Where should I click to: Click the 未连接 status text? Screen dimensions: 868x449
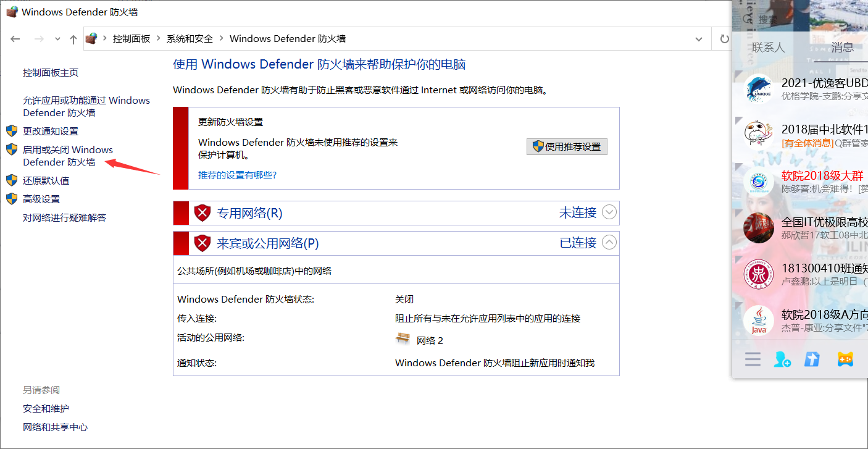[x=578, y=212]
